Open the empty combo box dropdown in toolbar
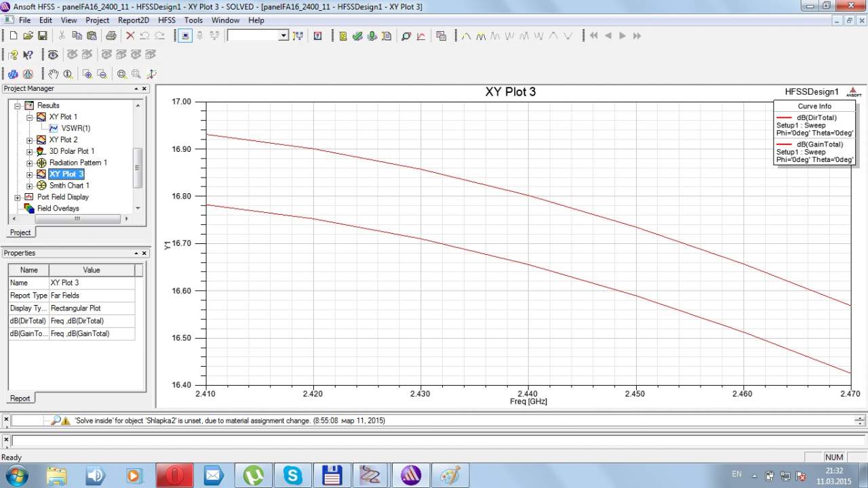This screenshot has height=488, width=868. click(283, 36)
